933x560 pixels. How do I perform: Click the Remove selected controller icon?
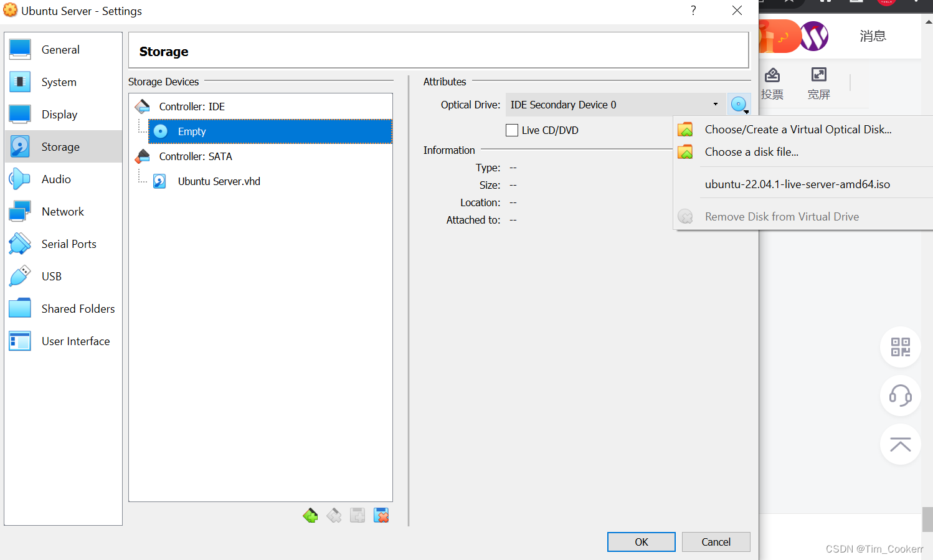tap(334, 515)
